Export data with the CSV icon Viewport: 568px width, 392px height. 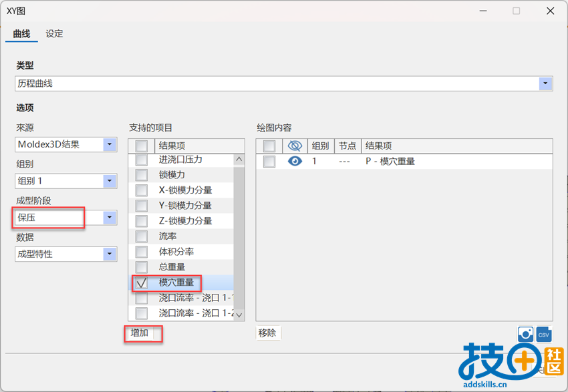pyautogui.click(x=544, y=334)
